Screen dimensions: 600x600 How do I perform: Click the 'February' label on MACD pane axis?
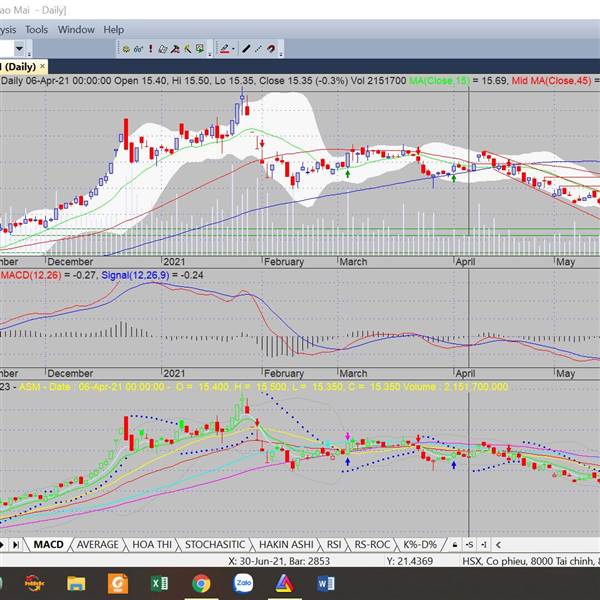point(284,373)
